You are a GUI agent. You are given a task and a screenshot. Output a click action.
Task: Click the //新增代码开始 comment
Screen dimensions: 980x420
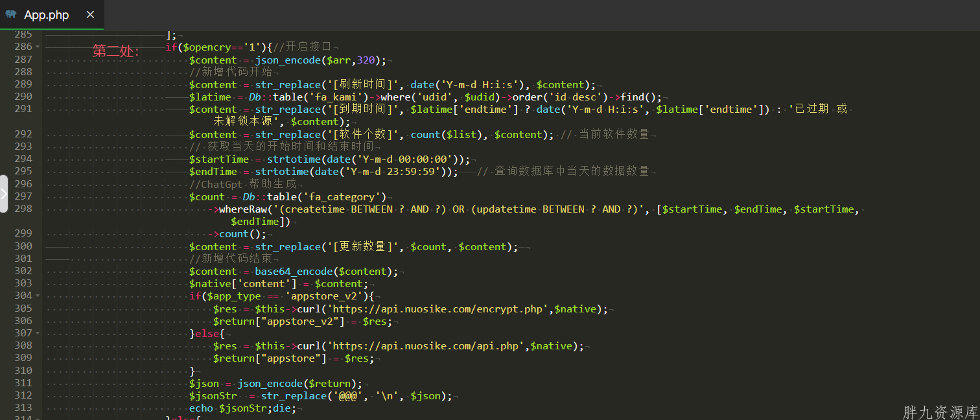231,72
